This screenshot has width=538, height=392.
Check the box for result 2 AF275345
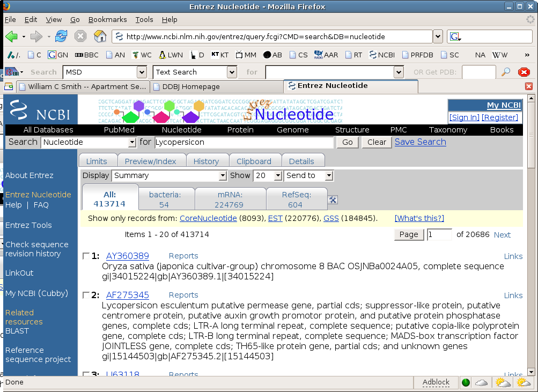[86, 295]
